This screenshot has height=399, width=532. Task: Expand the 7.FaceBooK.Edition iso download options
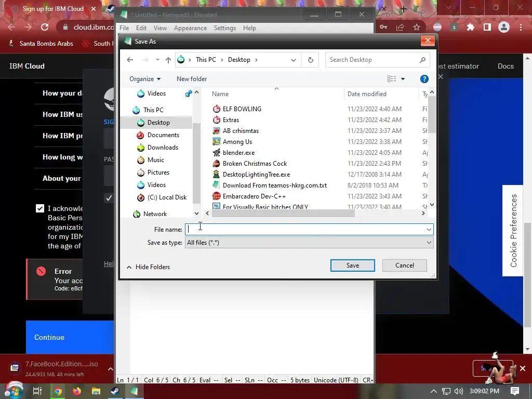[110, 369]
